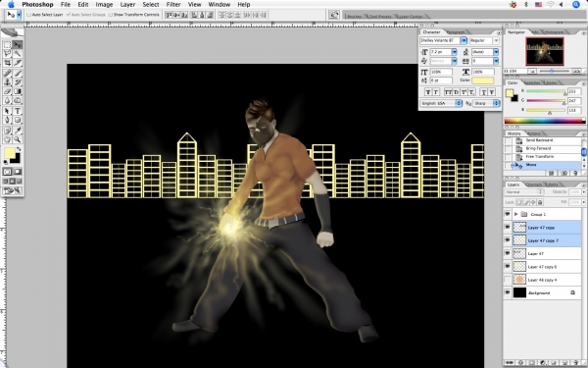The width and height of the screenshot is (588, 368).
Task: Toggle Show Transform Controls checkbox
Action: [110, 15]
